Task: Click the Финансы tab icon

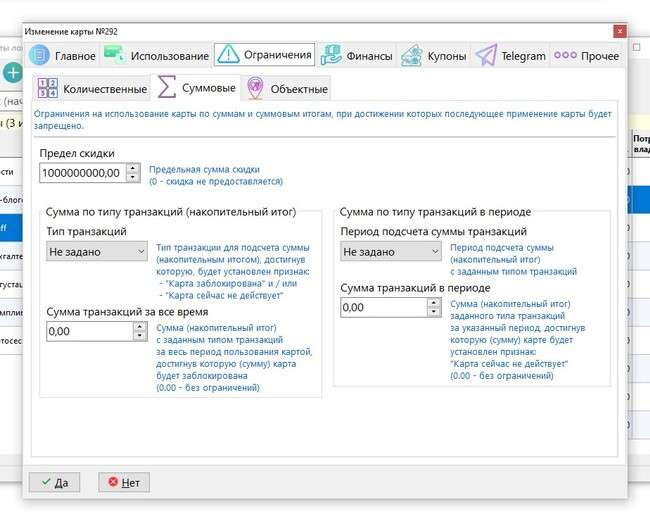Action: click(331, 55)
